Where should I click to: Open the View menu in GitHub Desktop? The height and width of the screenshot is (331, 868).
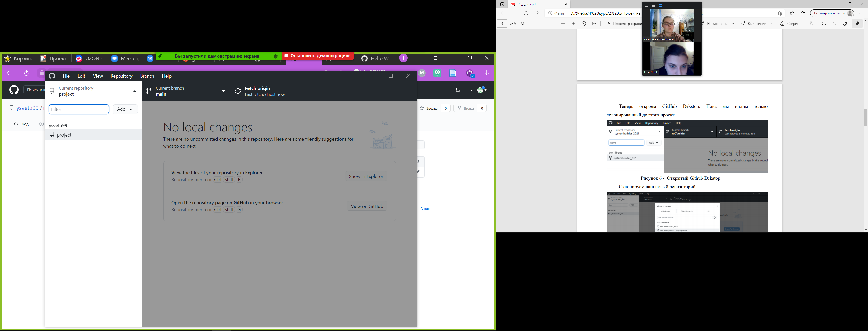tap(98, 76)
